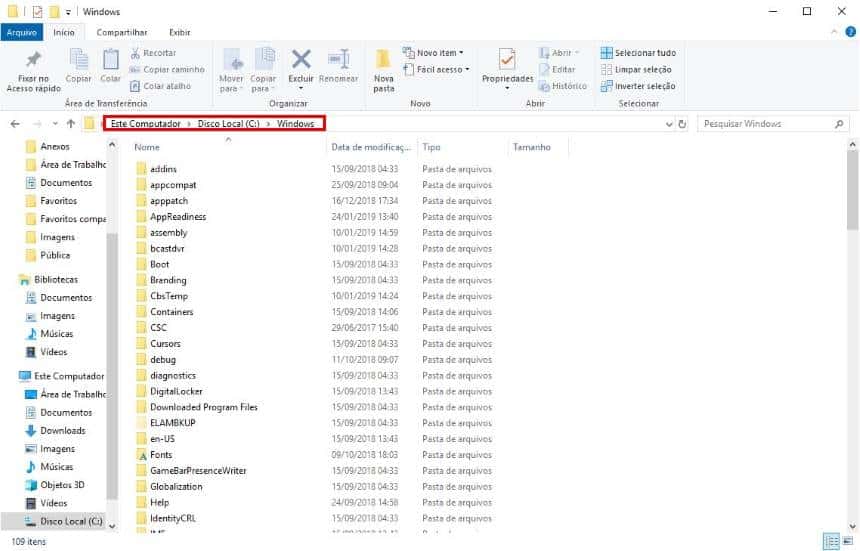Click Inverter seleção

pyautogui.click(x=638, y=86)
